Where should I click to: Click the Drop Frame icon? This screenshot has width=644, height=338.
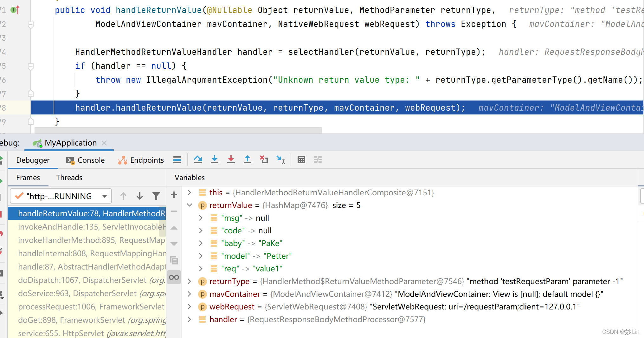click(x=264, y=159)
